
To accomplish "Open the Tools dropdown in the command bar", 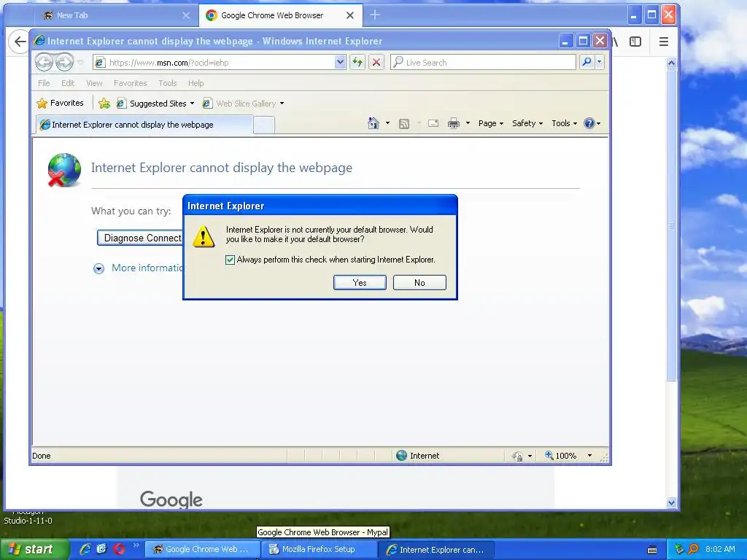I will (564, 123).
